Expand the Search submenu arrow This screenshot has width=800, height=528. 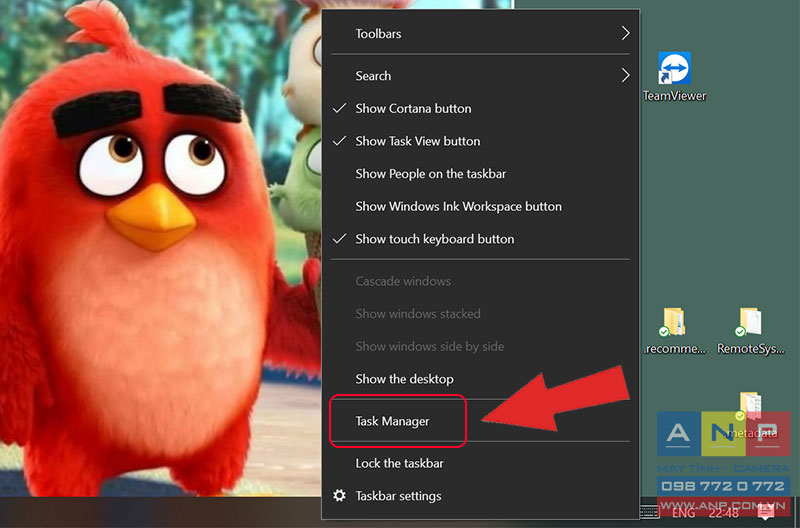(626, 76)
